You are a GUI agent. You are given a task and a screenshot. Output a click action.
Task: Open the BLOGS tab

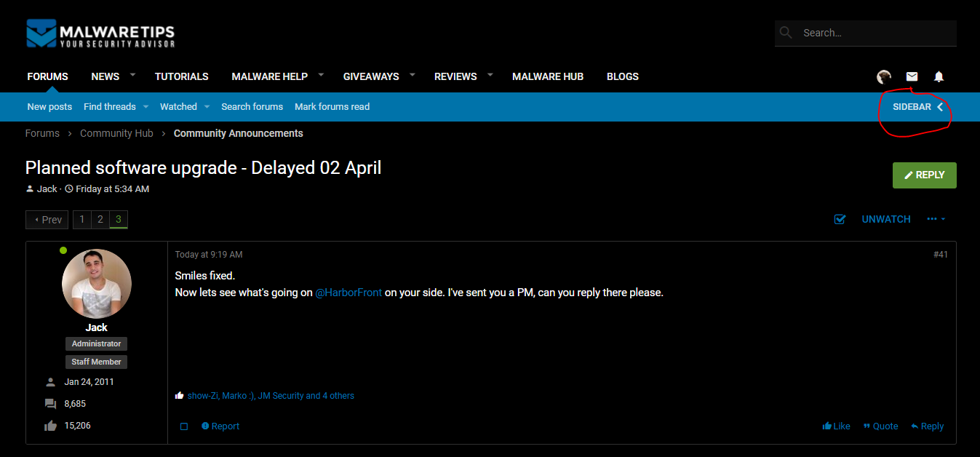[623, 76]
